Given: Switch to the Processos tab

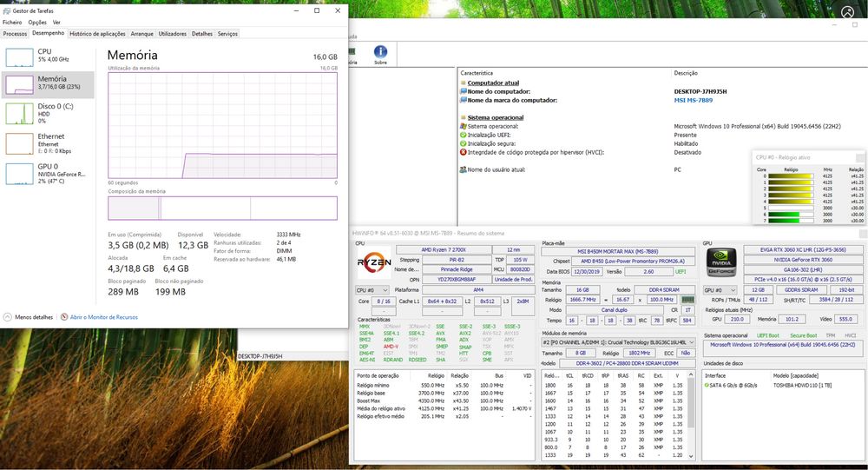Looking at the screenshot, I should pyautogui.click(x=15, y=34).
